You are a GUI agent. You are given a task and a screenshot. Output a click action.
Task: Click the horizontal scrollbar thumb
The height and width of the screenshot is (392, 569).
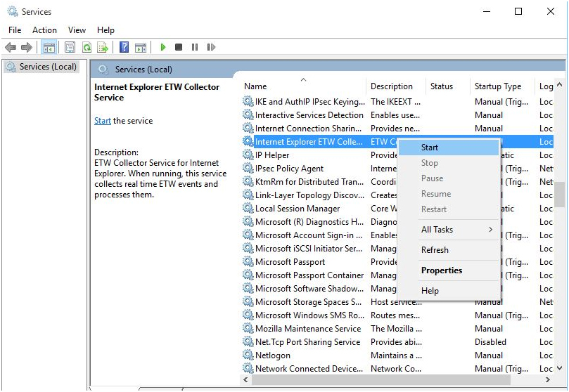coord(381,379)
